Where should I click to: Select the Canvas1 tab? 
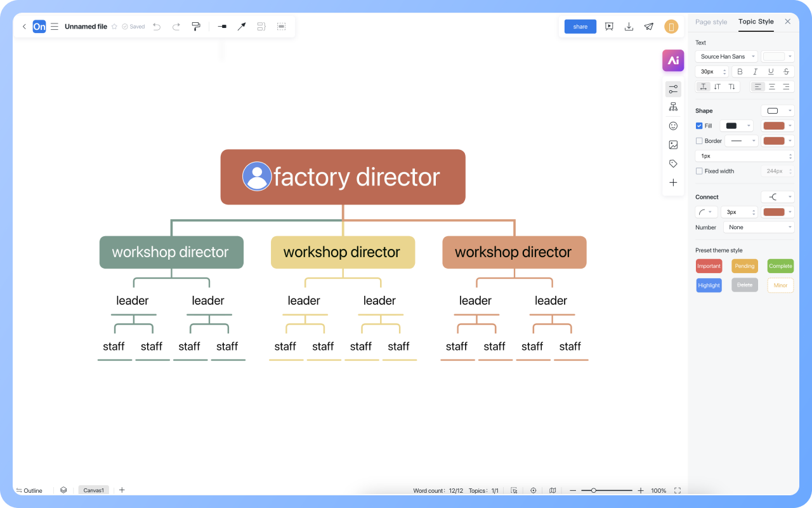(x=93, y=490)
